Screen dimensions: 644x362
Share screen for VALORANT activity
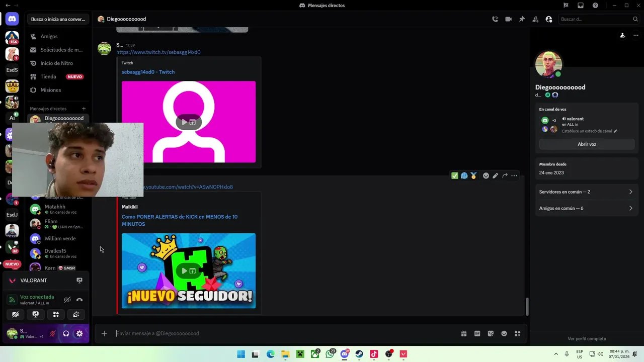coord(79,281)
